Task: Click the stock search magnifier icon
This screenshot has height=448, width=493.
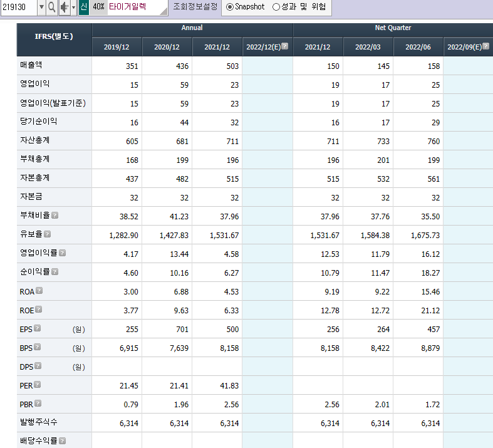Action: pos(52,7)
